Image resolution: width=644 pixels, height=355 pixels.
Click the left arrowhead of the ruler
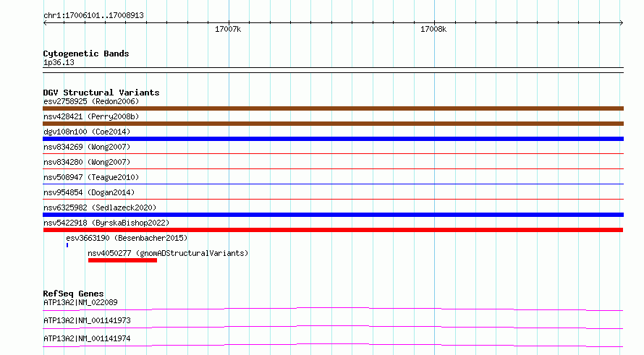click(x=45, y=23)
